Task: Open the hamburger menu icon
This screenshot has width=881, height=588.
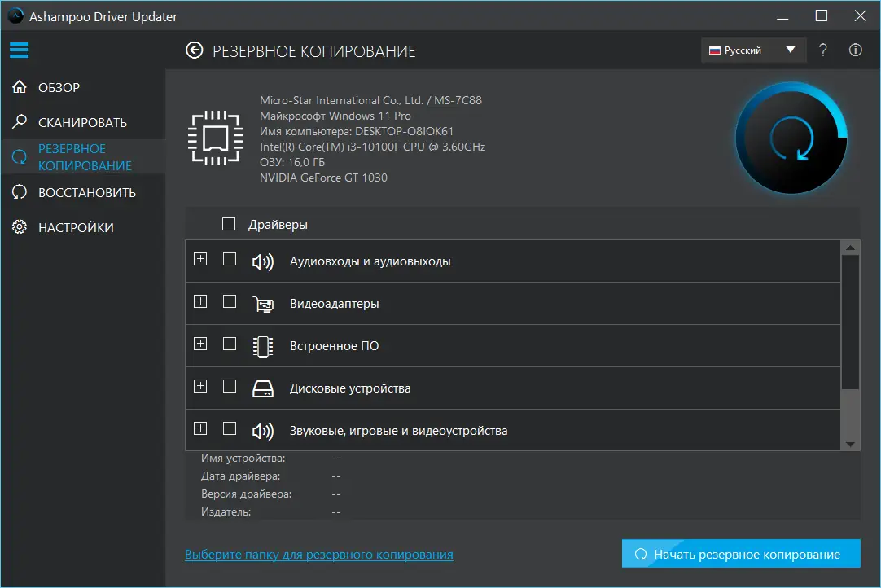Action: tap(19, 50)
